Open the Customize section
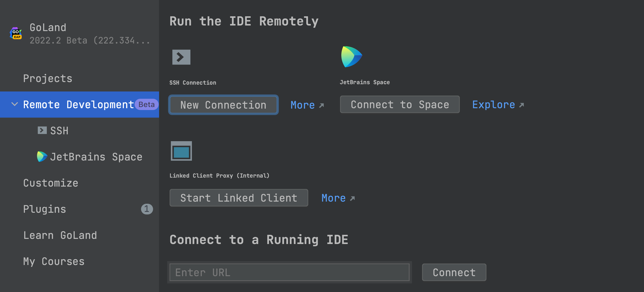Viewport: 644px width, 292px height. point(51,183)
